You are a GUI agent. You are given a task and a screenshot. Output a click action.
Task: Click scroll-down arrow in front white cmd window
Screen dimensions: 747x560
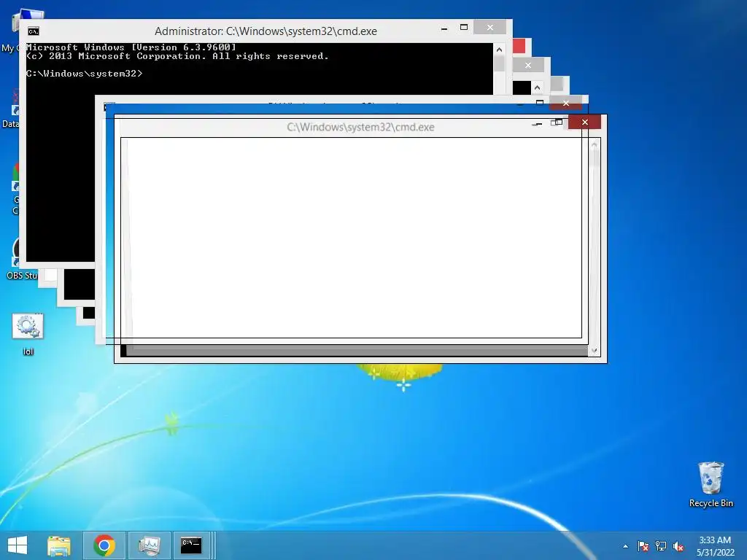point(594,351)
